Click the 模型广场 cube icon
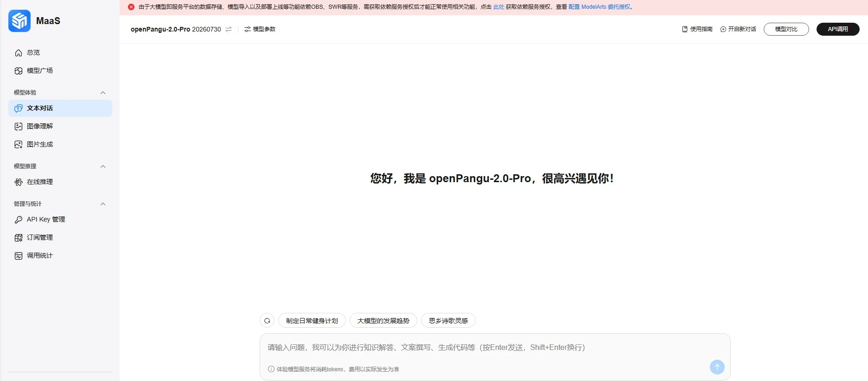This screenshot has width=868, height=381. pos(19,71)
